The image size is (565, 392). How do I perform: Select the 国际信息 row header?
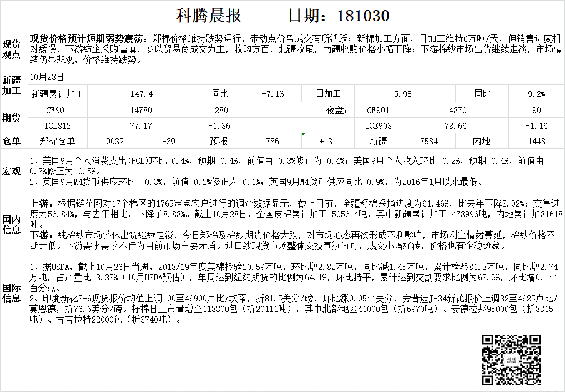pyautogui.click(x=12, y=292)
